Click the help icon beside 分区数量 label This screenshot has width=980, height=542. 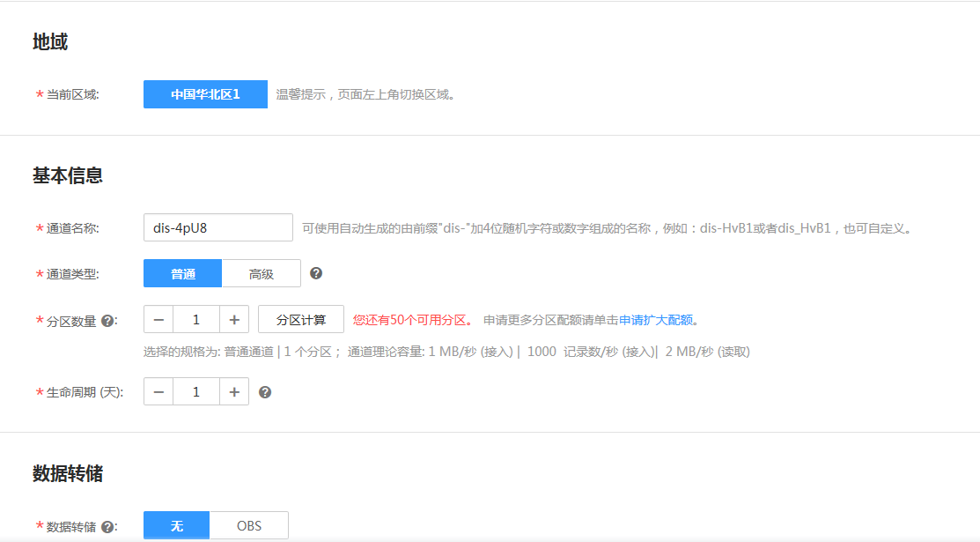click(107, 321)
